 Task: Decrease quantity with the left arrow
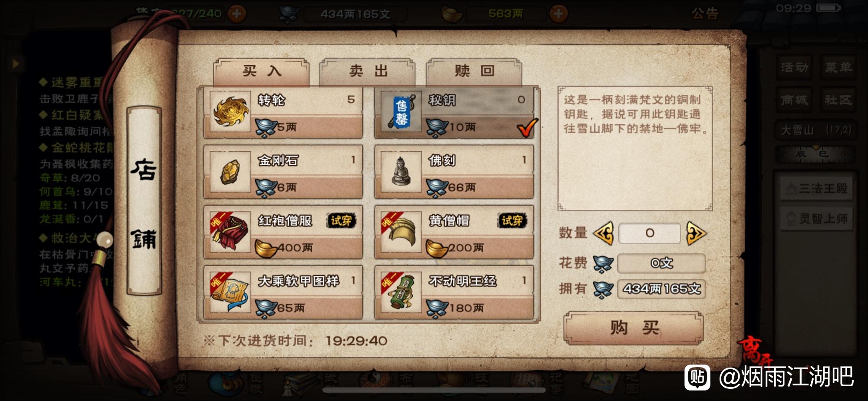[x=604, y=233]
